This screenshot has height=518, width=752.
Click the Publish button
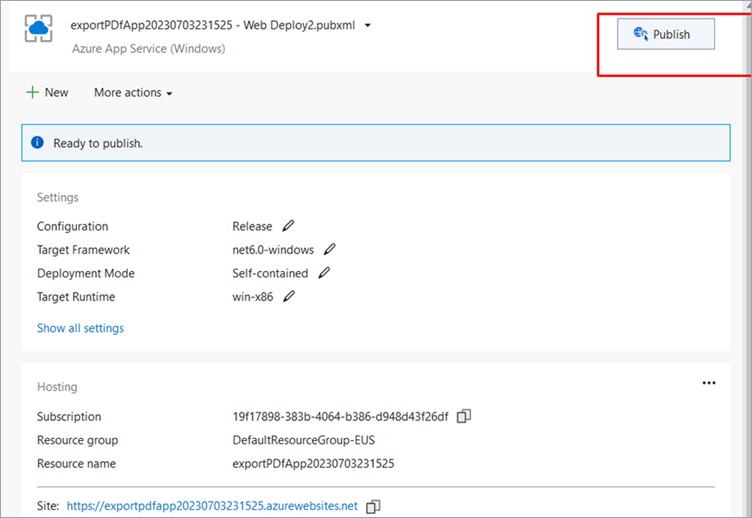665,34
